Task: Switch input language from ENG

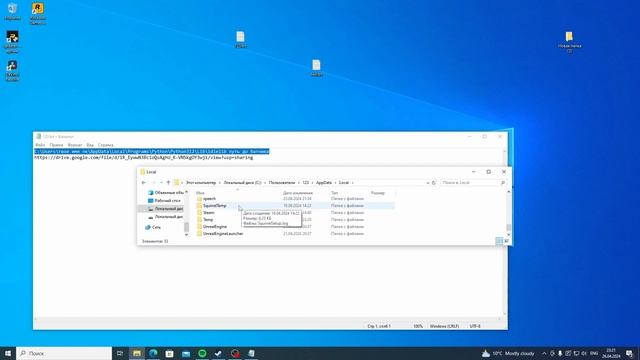Action: tap(594, 353)
